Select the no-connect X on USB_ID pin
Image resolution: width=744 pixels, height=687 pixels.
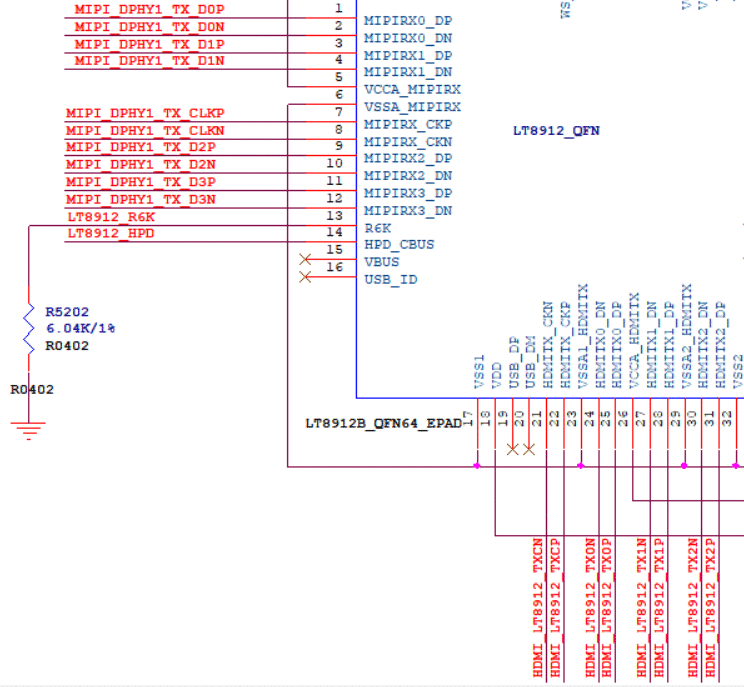pos(305,277)
